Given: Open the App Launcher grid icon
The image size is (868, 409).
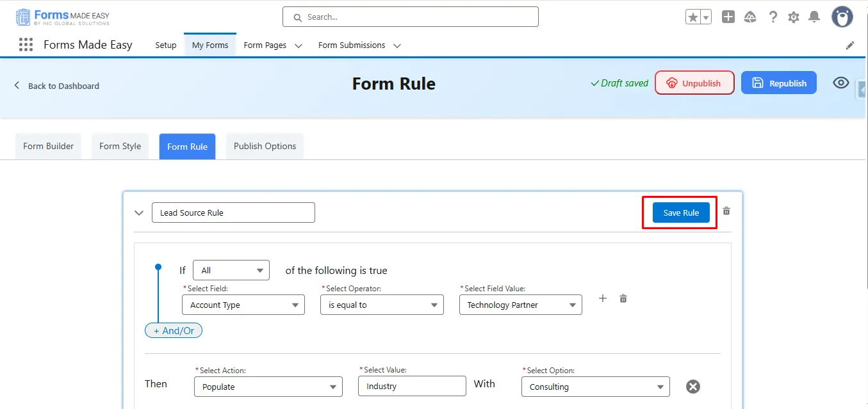Looking at the screenshot, I should [26, 45].
